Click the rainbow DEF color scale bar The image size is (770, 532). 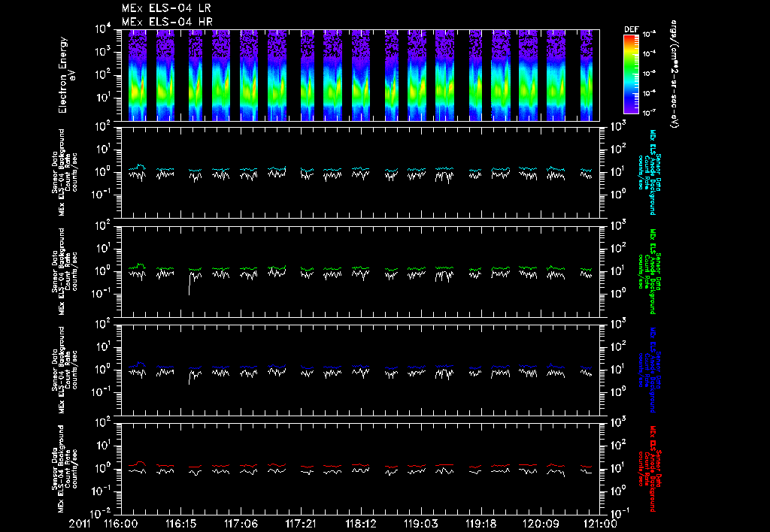pos(631,74)
